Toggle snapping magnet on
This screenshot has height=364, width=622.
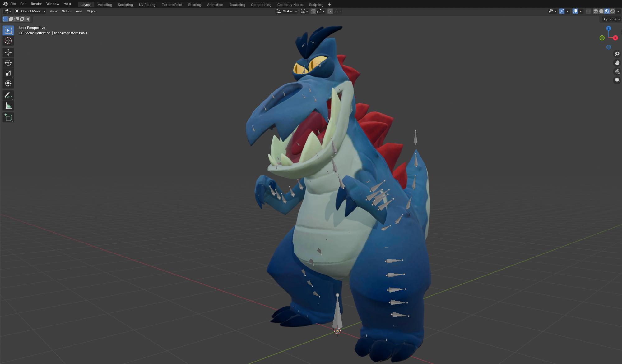[313, 11]
